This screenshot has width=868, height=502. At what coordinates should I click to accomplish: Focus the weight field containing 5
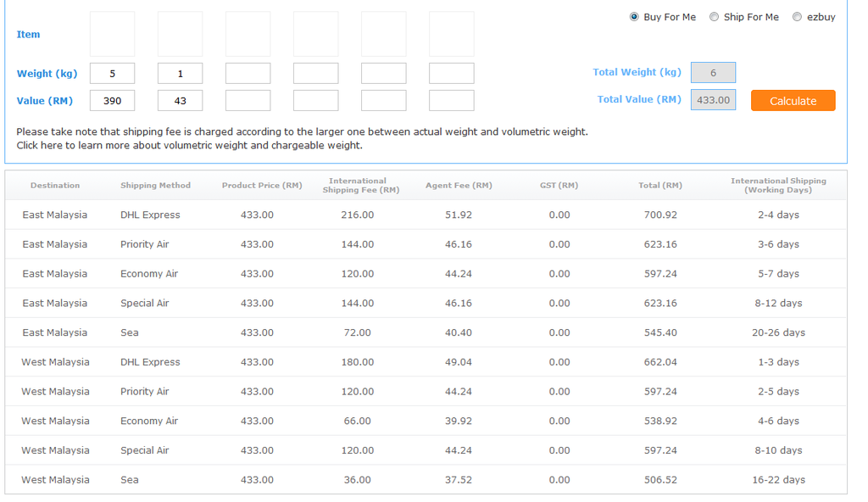point(112,74)
